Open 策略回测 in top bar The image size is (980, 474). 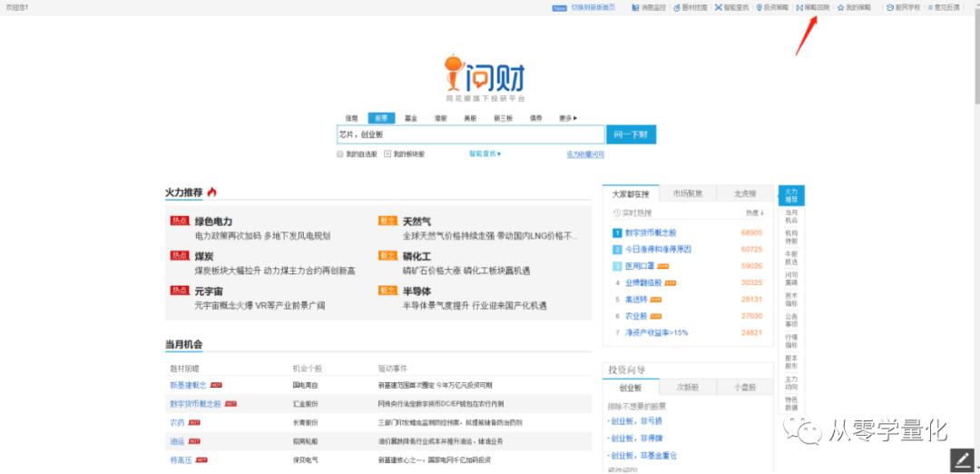point(812,7)
